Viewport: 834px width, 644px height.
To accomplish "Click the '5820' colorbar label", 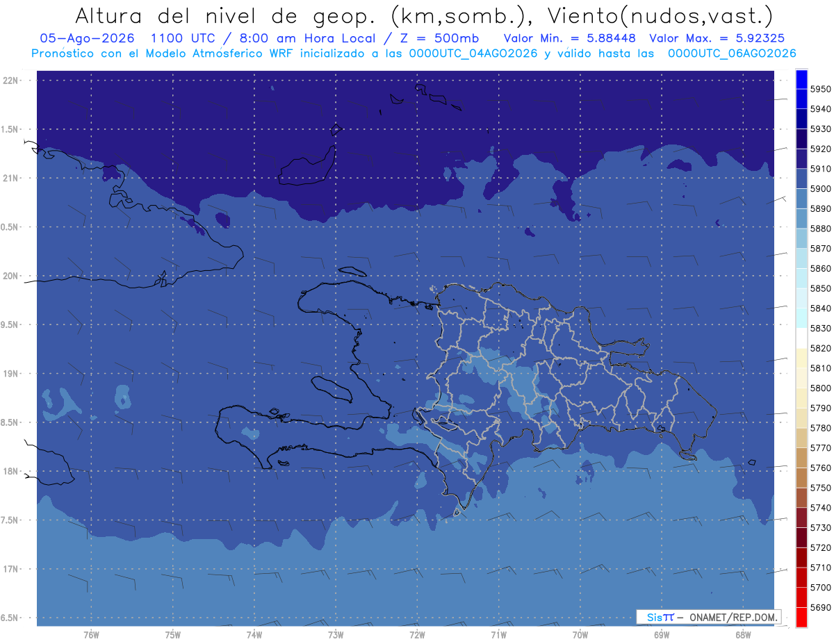I will 821,348.
